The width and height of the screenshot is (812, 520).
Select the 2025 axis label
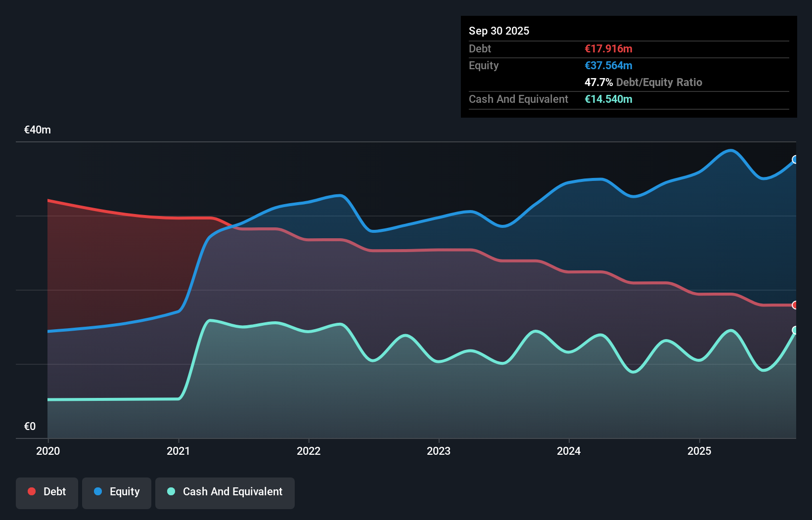point(700,451)
